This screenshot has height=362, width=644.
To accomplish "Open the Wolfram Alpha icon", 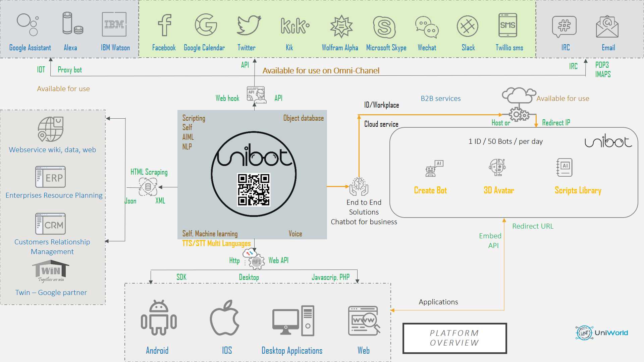I will [341, 26].
